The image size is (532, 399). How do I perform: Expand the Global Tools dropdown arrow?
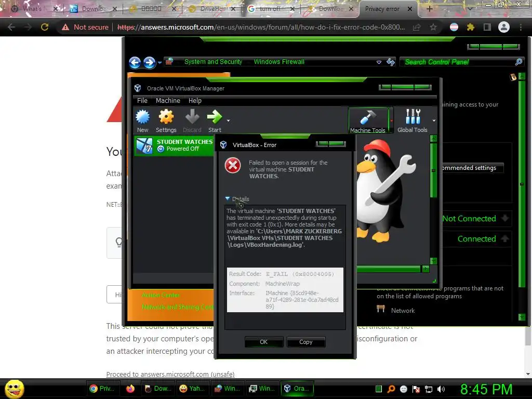pos(434,121)
